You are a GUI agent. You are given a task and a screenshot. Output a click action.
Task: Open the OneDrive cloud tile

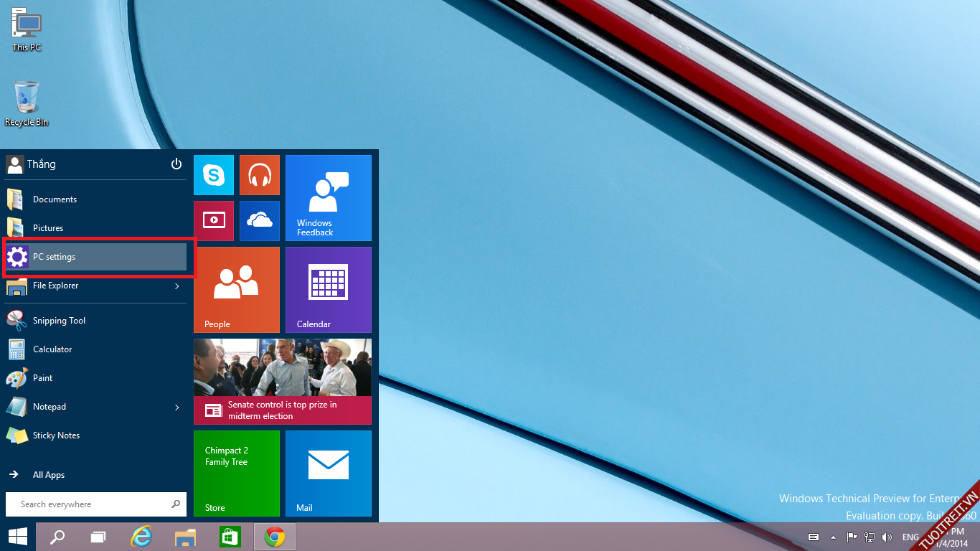pos(259,221)
